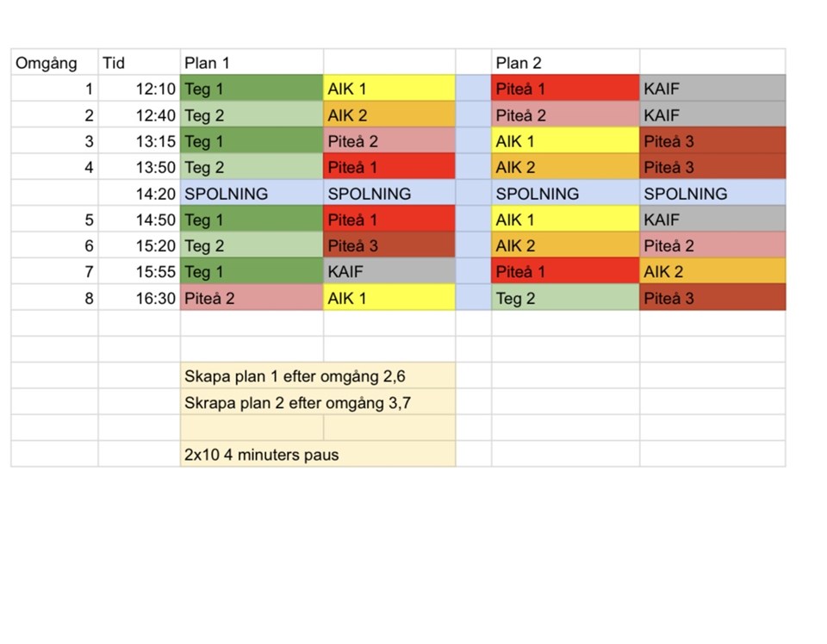
Task: Select the 13:50 time cell
Action: (139, 167)
